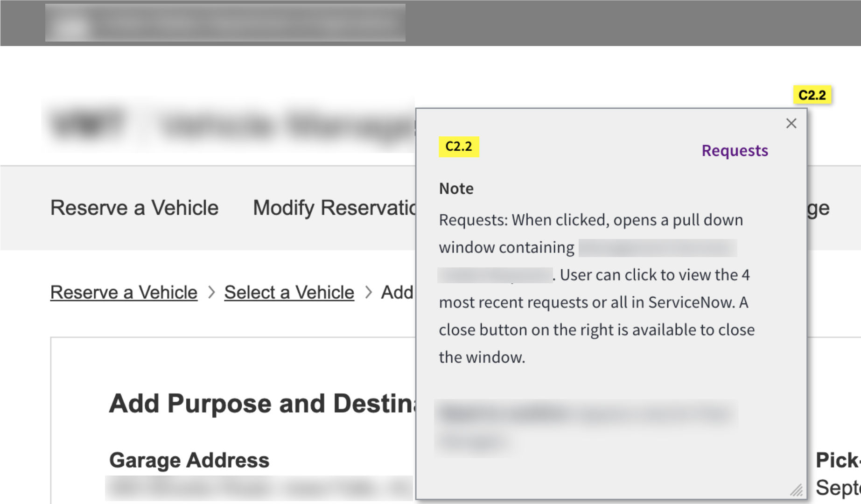This screenshot has width=861, height=504.
Task: Click the Pick- label at right edge
Action: pyautogui.click(x=837, y=460)
